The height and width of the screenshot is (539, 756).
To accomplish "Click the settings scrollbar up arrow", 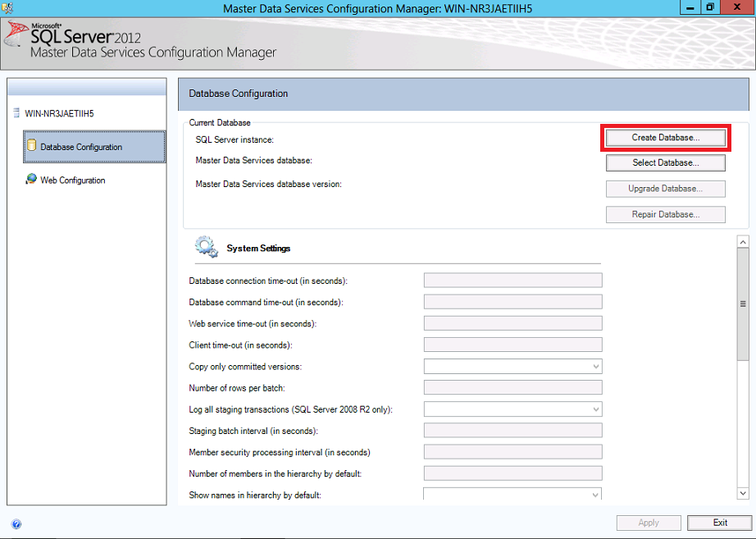I will [x=743, y=241].
